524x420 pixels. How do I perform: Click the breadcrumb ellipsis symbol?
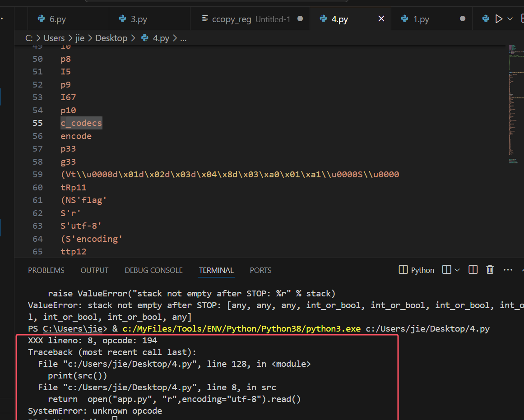[183, 39]
